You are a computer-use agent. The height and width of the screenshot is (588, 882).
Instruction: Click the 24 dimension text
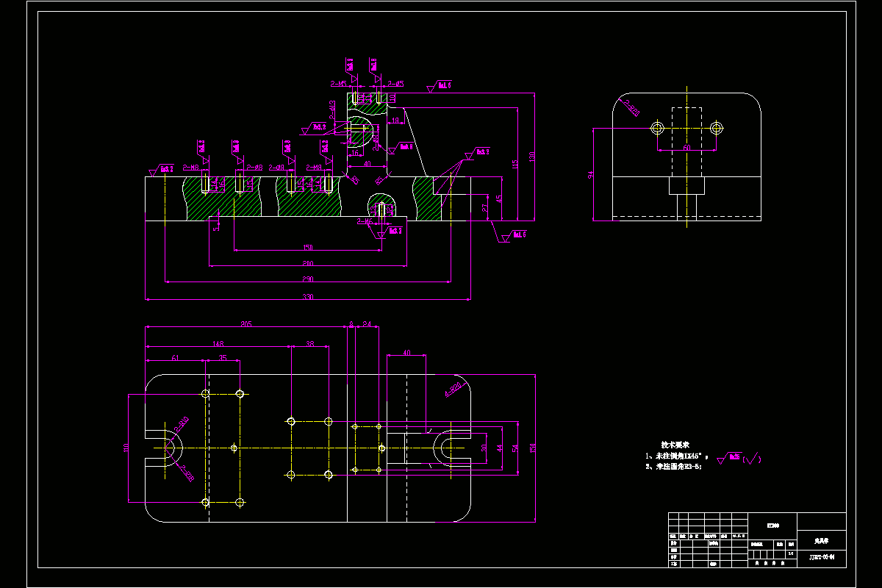366,323
